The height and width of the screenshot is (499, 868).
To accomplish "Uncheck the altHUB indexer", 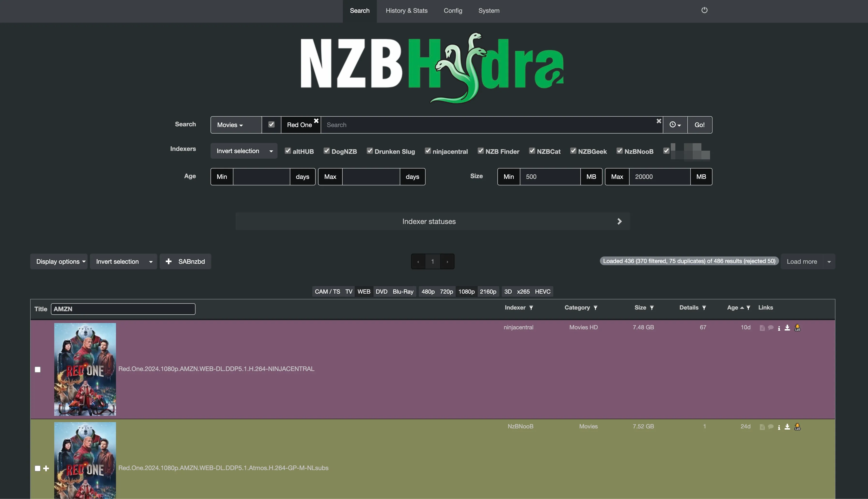I will tap(288, 151).
